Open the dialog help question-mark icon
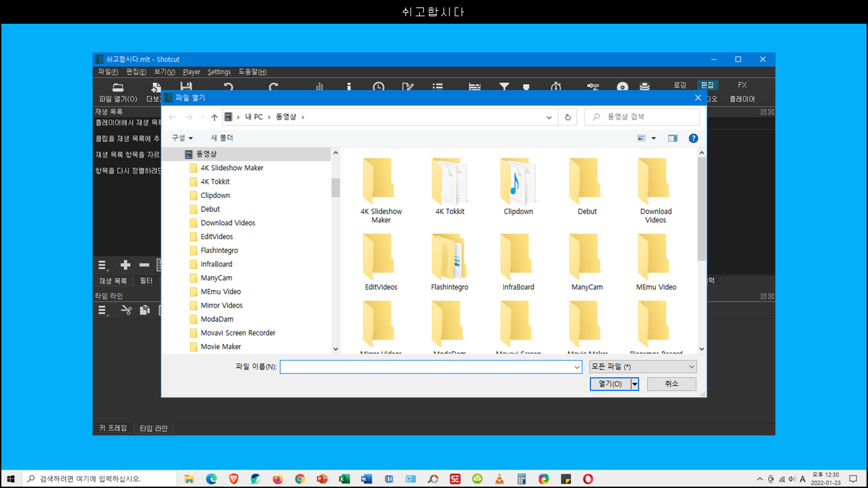 click(693, 138)
